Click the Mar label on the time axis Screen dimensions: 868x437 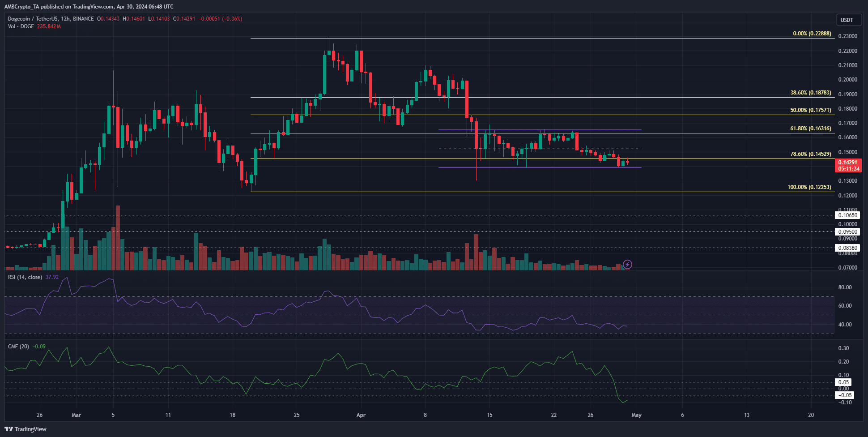(x=77, y=415)
